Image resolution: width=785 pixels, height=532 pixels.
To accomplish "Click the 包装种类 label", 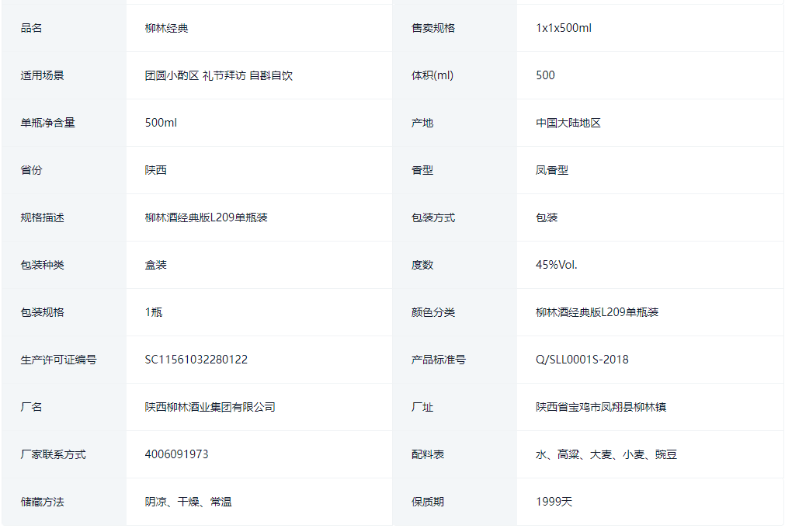I will coord(42,265).
